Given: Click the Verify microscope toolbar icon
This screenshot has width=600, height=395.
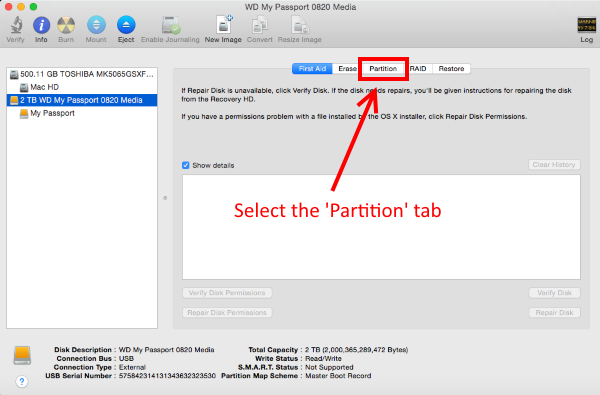Looking at the screenshot, I should point(16,25).
